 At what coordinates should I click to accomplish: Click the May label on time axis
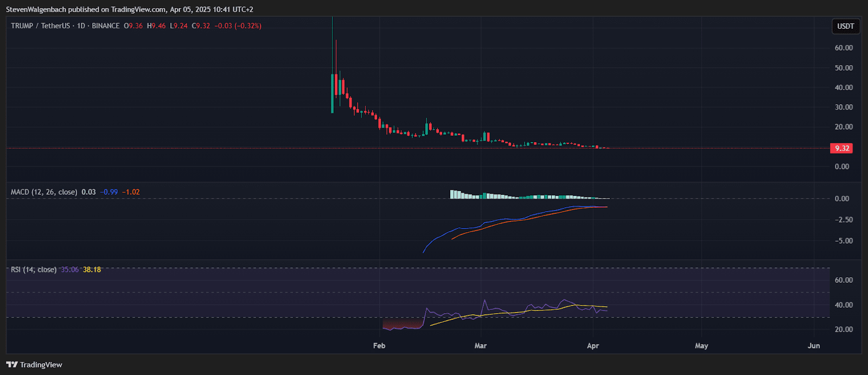click(x=701, y=346)
